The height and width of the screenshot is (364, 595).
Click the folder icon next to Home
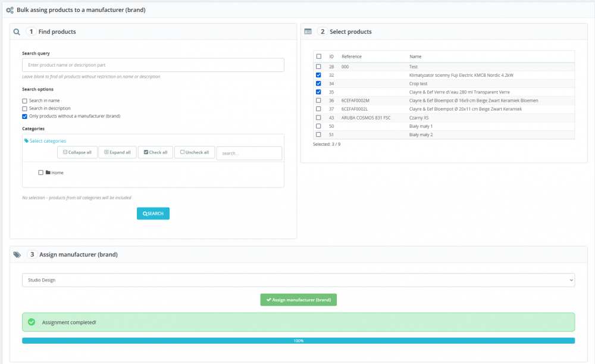[x=48, y=172]
